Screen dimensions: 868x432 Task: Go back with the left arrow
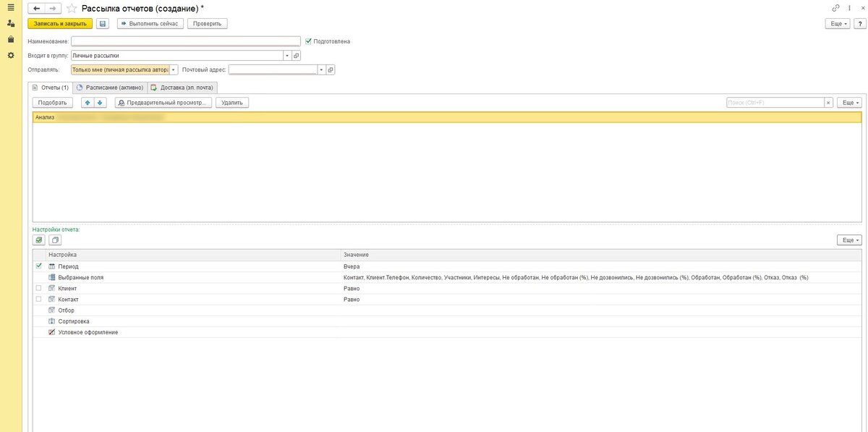[36, 8]
